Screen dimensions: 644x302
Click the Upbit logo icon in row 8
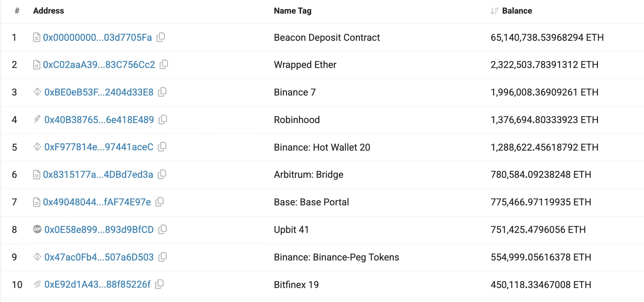(37, 229)
